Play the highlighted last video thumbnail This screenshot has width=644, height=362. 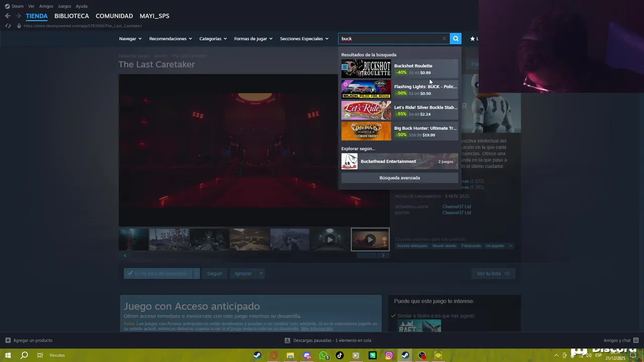click(x=370, y=239)
